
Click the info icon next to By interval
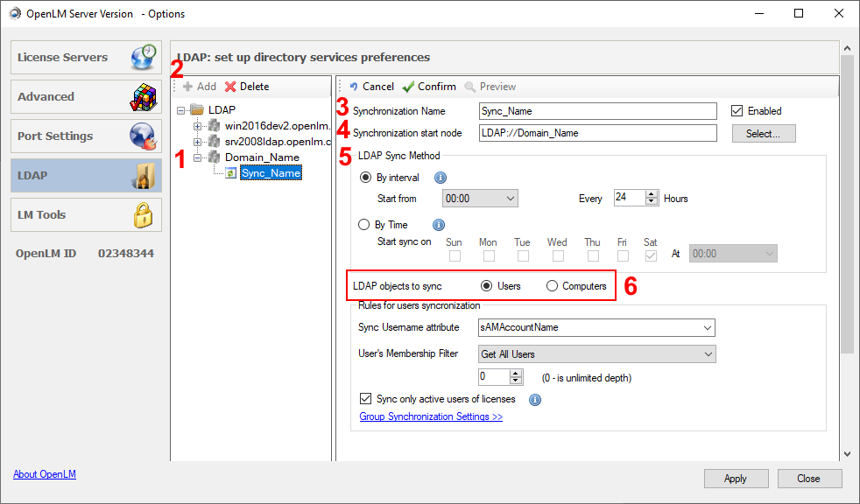point(441,177)
